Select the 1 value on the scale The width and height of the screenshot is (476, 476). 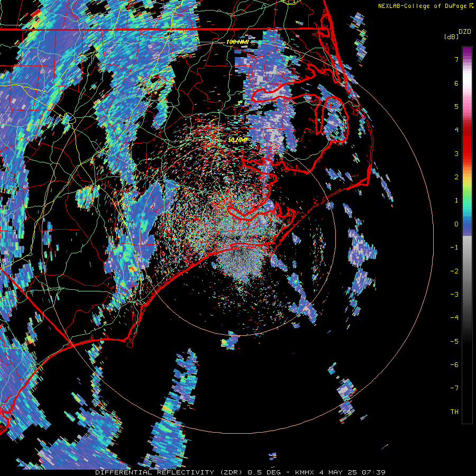(456, 200)
